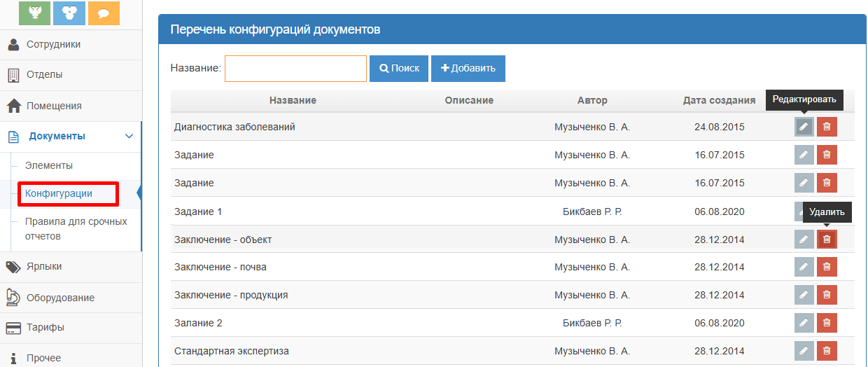The width and height of the screenshot is (868, 367).
Task: Delete the Заключение - объект row
Action: point(827,240)
